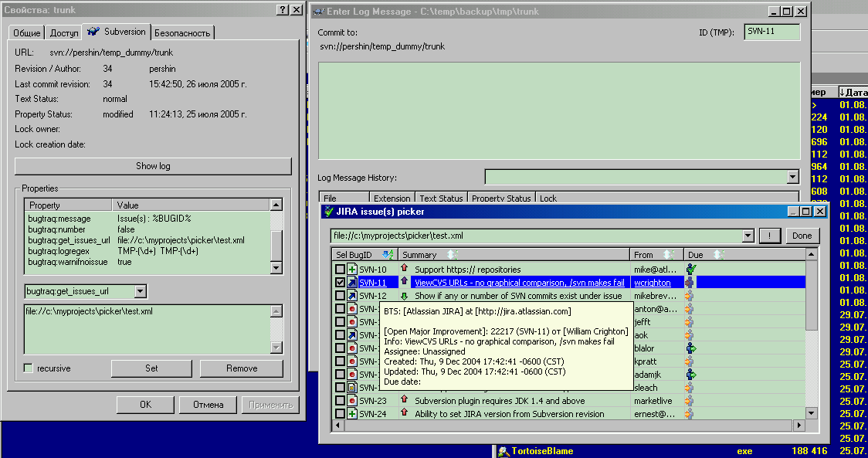The width and height of the screenshot is (868, 458).
Task: Click Properties list scrollbar up arrow
Action: [276, 205]
